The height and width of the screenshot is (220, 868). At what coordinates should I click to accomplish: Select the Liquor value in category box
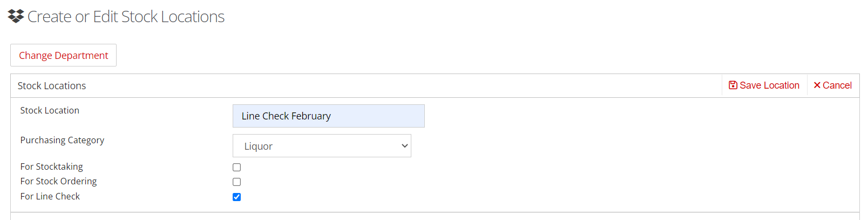258,146
